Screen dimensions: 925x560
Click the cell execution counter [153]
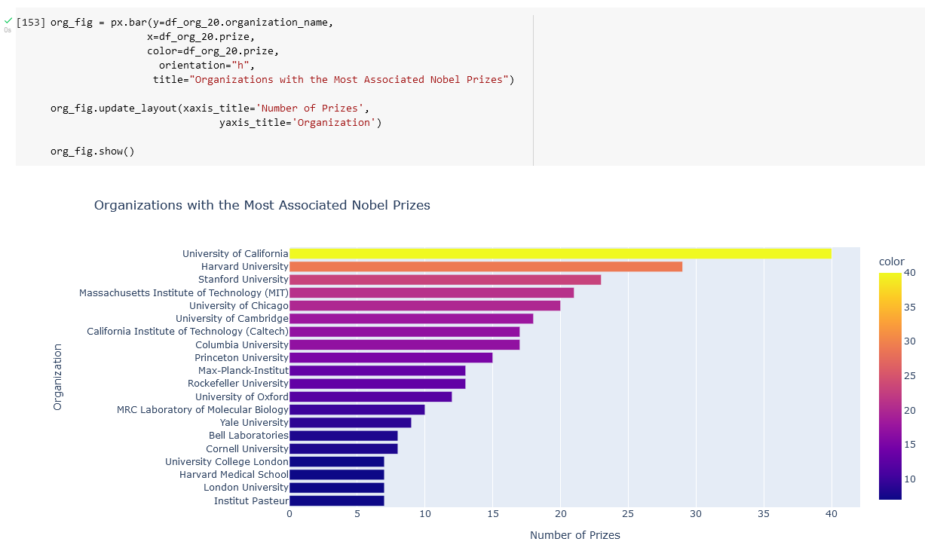(x=30, y=22)
